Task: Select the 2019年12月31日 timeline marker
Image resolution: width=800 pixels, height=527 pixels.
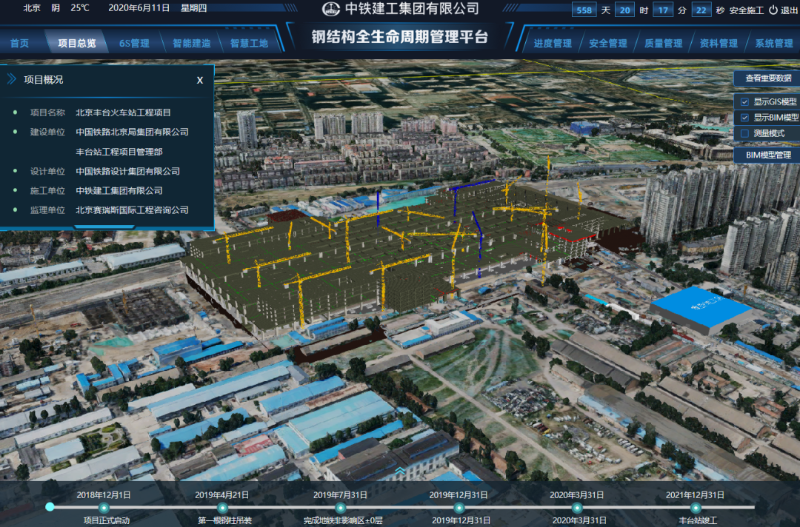Action: [x=459, y=508]
